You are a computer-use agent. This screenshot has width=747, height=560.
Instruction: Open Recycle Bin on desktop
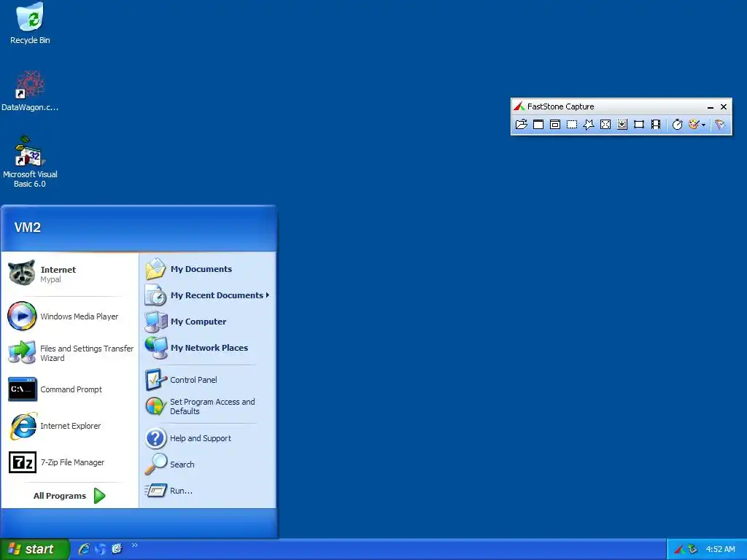(30, 24)
